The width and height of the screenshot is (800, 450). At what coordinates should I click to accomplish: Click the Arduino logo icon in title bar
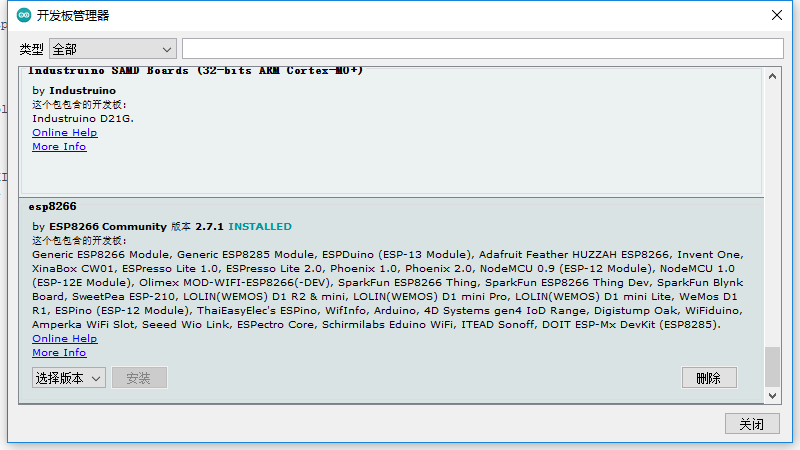coord(24,15)
